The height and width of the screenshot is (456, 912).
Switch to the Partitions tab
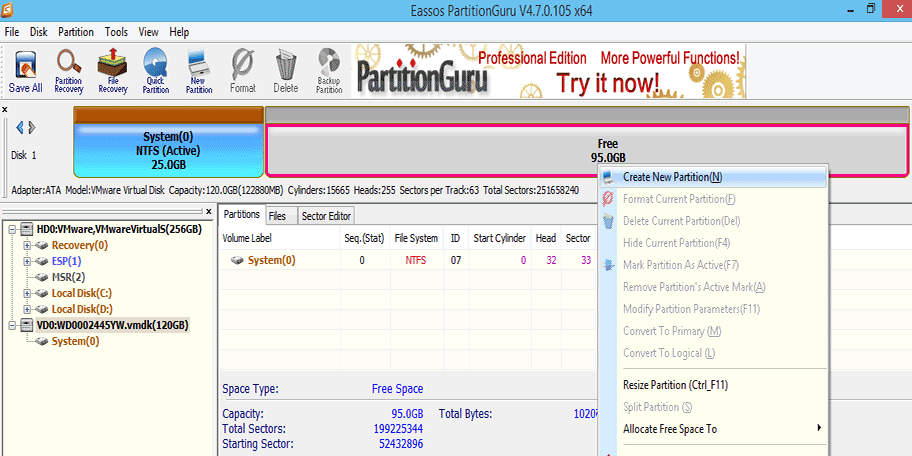click(x=241, y=214)
